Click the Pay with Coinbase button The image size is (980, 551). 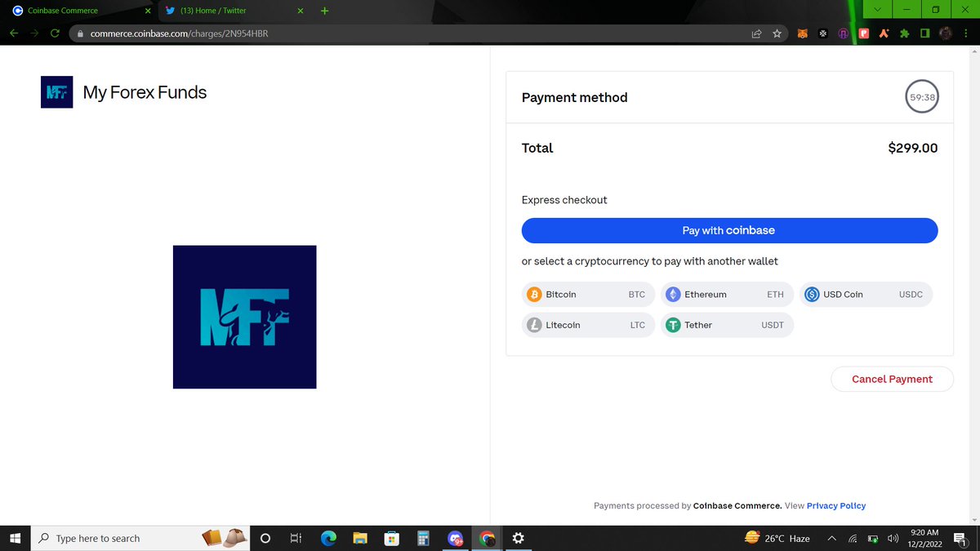tap(729, 230)
